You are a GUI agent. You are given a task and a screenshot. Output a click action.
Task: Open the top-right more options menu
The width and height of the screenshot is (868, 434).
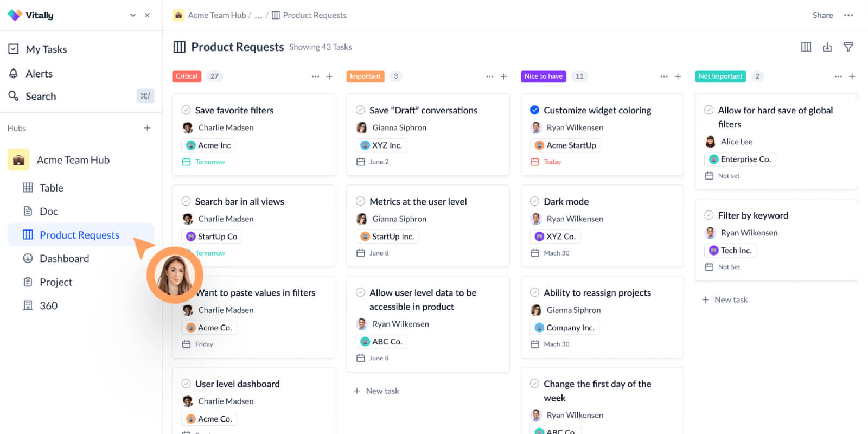pyautogui.click(x=848, y=15)
